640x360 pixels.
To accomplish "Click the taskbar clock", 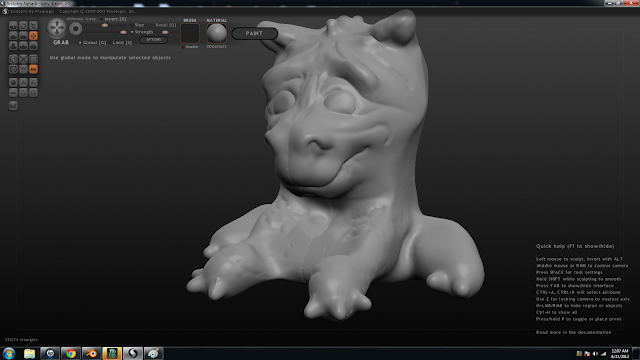I will click(620, 353).
